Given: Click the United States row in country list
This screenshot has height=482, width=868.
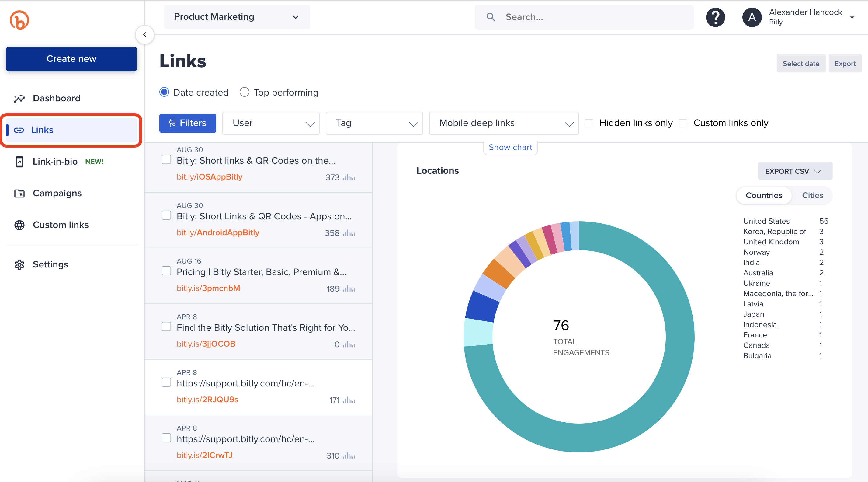Looking at the screenshot, I should tap(786, 221).
